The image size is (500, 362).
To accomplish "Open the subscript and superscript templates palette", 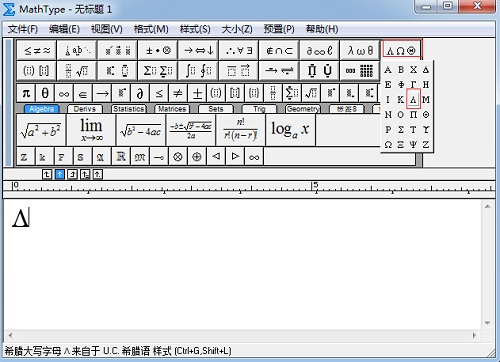I will point(117,71).
